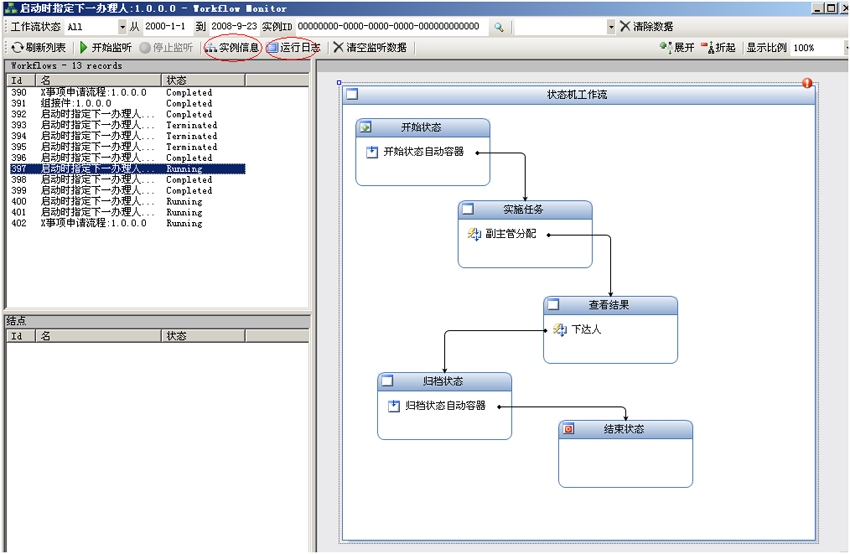Click the 名 column header in 结点 panel
Image resolution: width=850 pixels, height=554 pixels.
click(x=99, y=336)
